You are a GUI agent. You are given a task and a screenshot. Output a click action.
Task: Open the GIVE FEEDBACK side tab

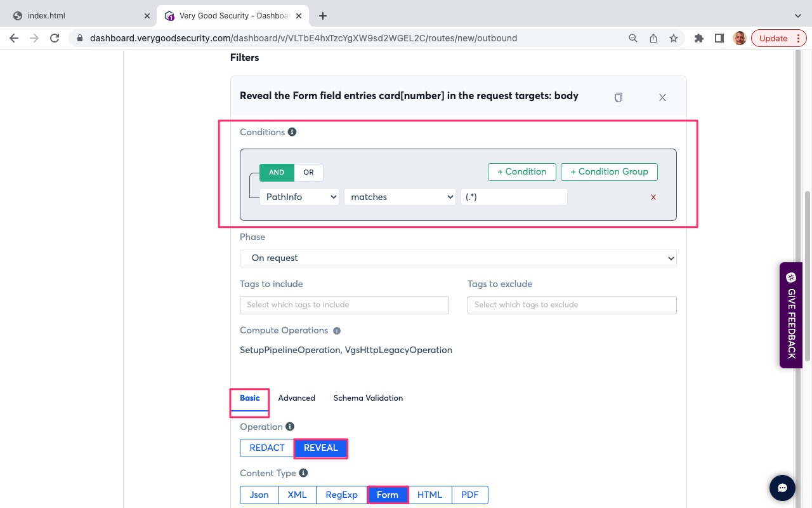pos(791,315)
